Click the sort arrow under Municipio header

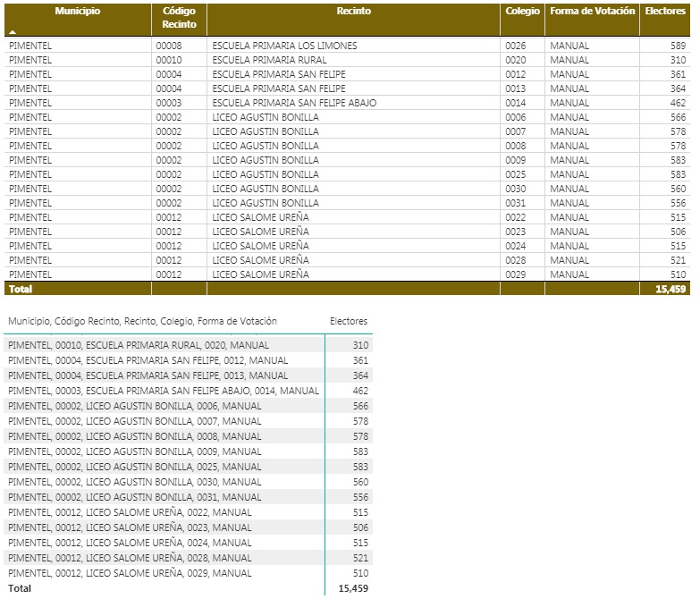(x=13, y=31)
